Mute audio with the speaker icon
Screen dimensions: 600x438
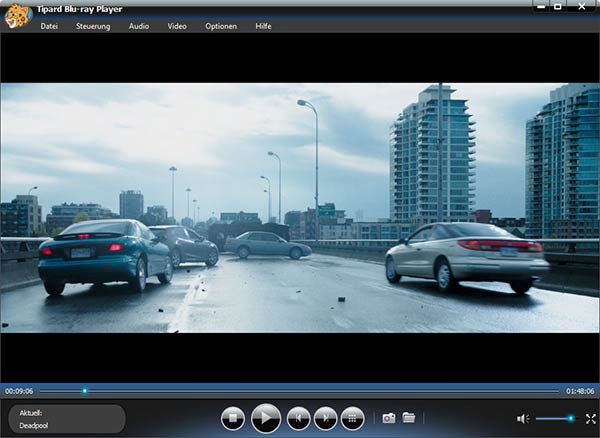coord(523,419)
